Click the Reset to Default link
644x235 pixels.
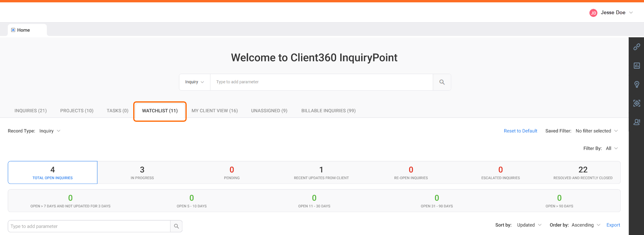click(520, 131)
